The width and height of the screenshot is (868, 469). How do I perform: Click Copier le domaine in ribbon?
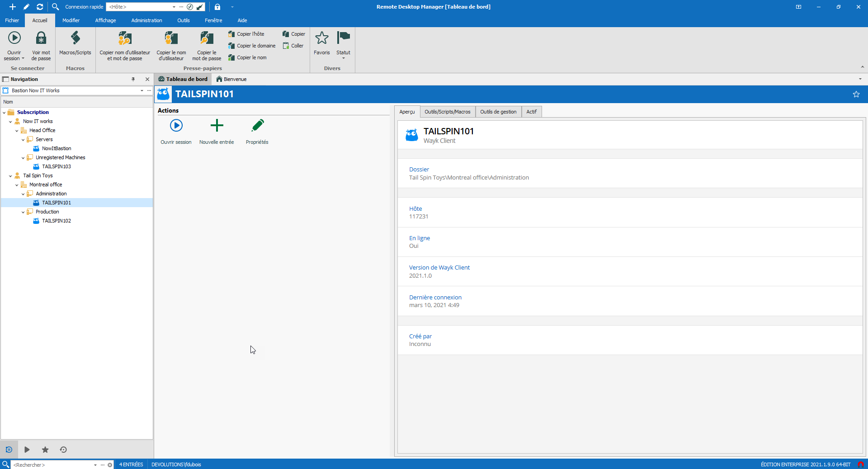[252, 46]
